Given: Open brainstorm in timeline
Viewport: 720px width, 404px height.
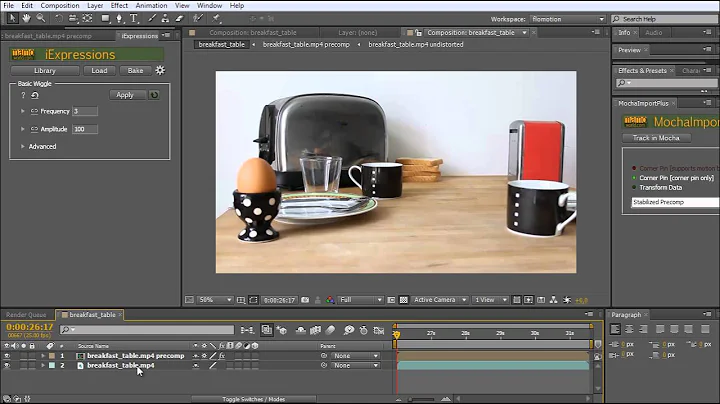Looking at the screenshot, I should (x=349, y=330).
